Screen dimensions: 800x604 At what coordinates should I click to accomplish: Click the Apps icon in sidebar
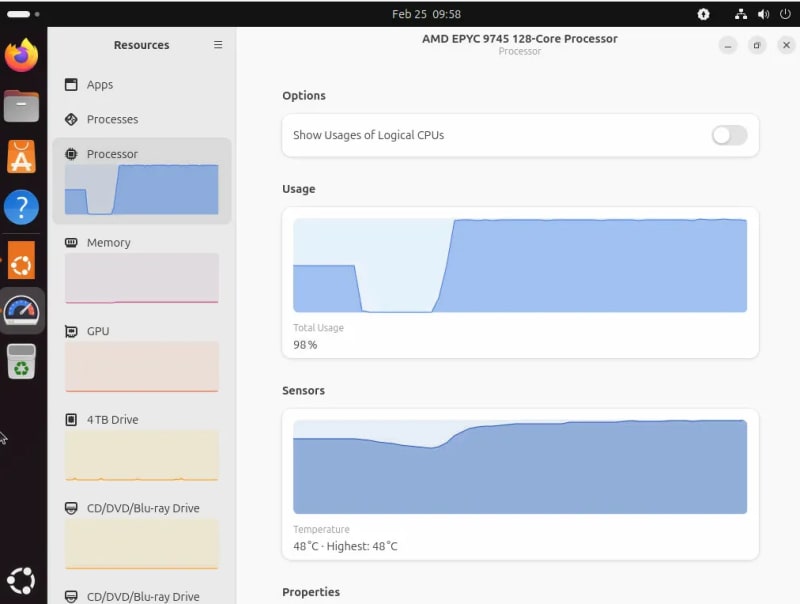[x=71, y=85]
